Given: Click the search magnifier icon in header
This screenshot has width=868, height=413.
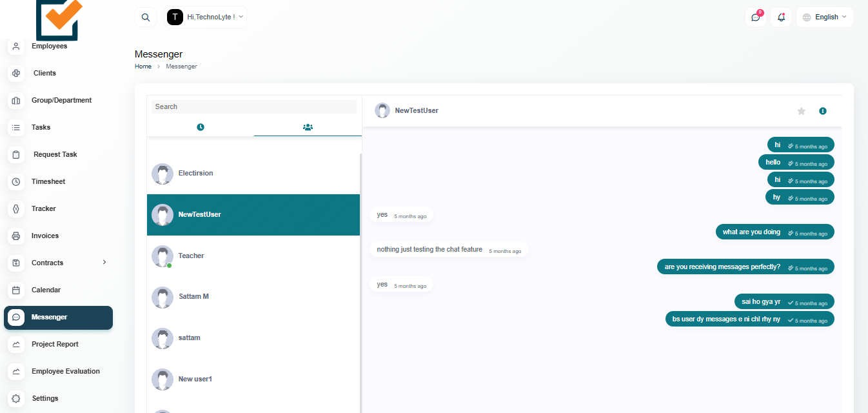Looking at the screenshot, I should [x=146, y=17].
